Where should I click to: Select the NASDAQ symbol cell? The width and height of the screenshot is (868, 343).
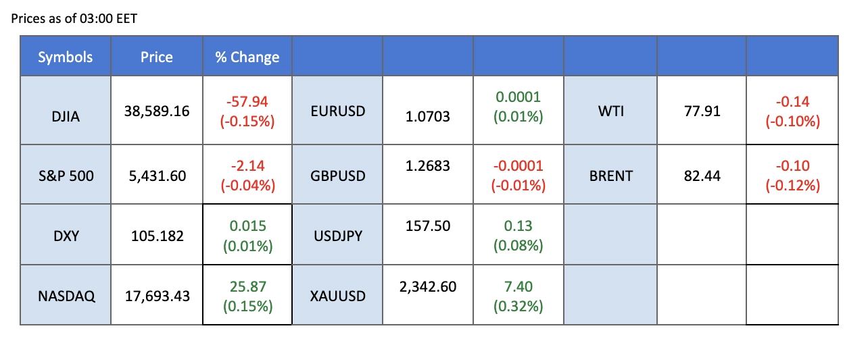tap(65, 295)
